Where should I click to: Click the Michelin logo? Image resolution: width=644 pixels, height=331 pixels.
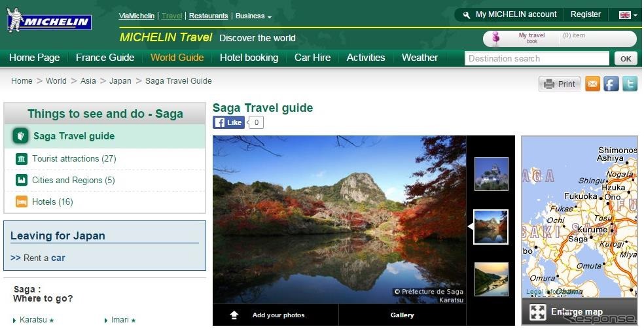48,22
